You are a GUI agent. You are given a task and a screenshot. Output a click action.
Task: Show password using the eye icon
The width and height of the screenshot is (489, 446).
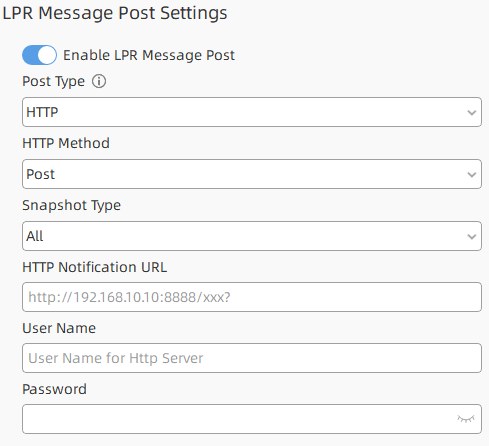pyautogui.click(x=466, y=419)
